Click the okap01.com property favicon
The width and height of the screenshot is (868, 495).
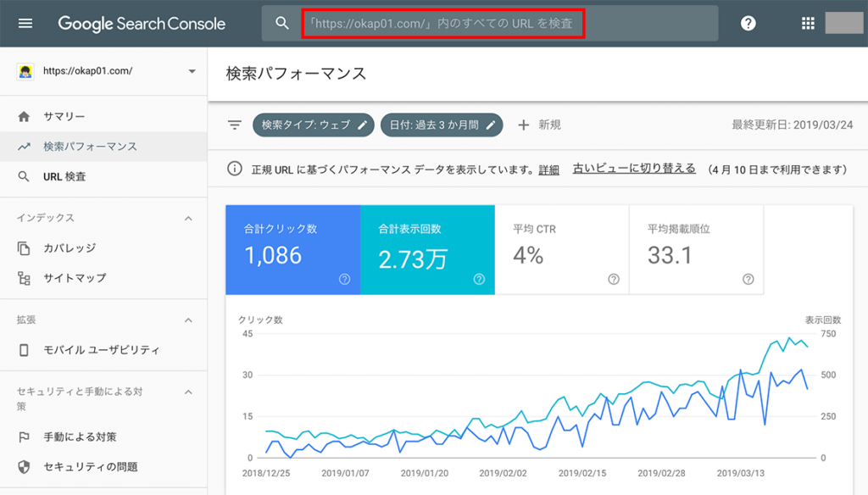tap(25, 71)
